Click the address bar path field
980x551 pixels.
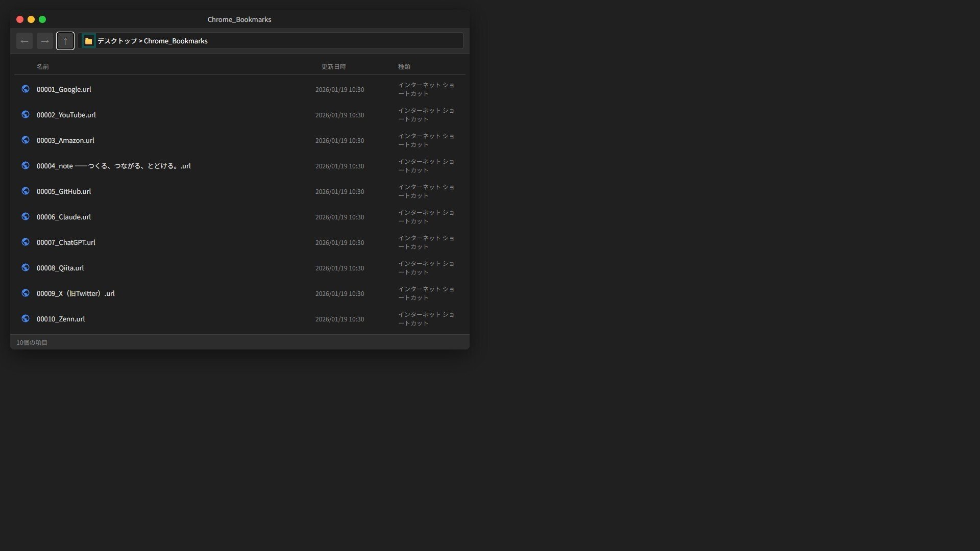click(x=332, y=41)
